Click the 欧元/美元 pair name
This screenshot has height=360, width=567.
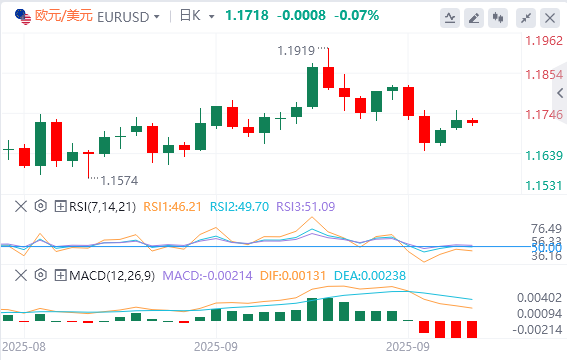point(64,16)
